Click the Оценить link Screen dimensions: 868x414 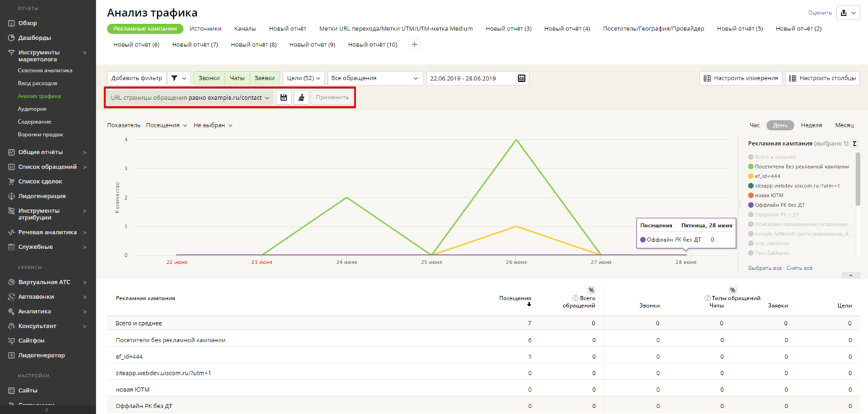[x=819, y=13]
